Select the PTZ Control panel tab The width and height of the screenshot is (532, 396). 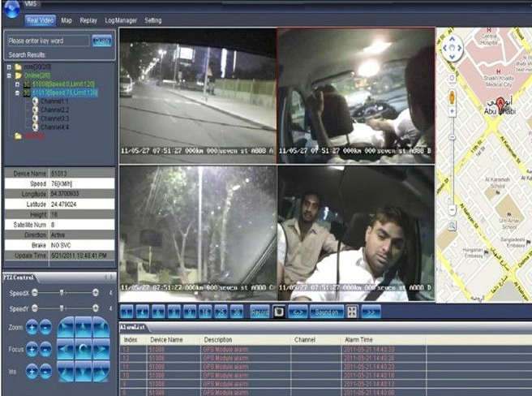click(x=19, y=278)
